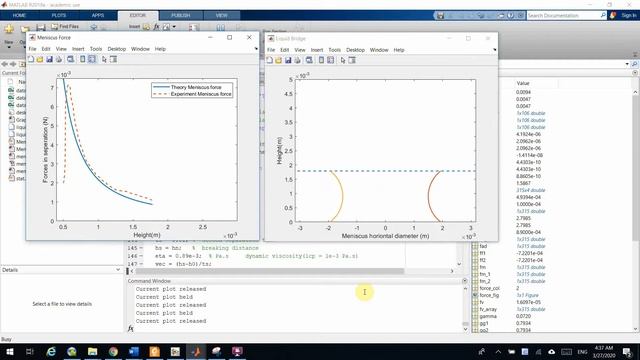640x360 pixels.
Task: Open Windows Start menu
Action: point(9,351)
